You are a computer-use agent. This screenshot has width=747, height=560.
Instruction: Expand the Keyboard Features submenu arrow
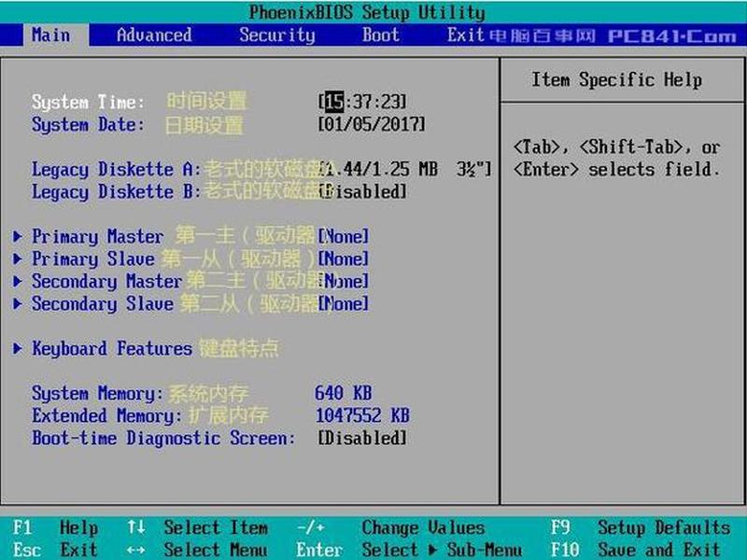point(18,348)
